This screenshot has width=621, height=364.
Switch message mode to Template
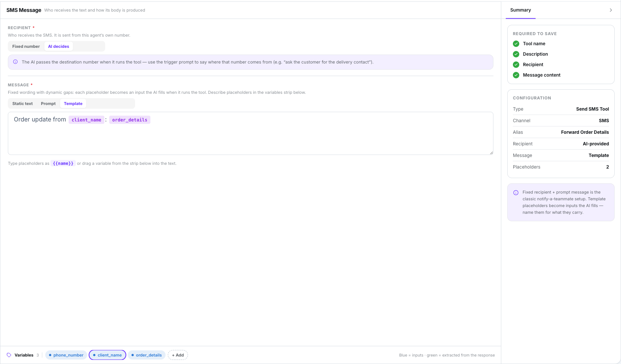[73, 104]
